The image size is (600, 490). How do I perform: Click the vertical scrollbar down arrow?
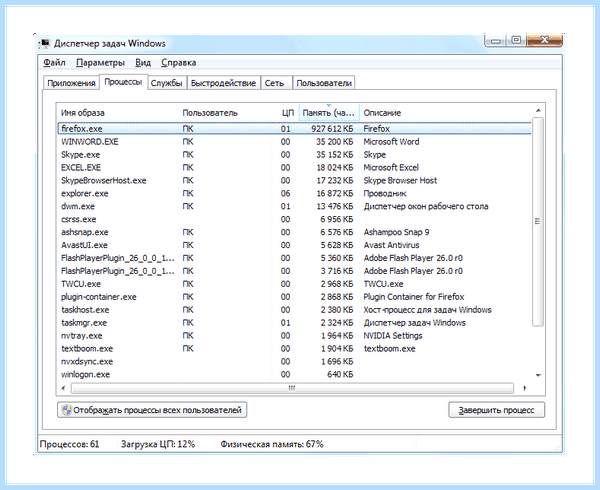pos(538,375)
